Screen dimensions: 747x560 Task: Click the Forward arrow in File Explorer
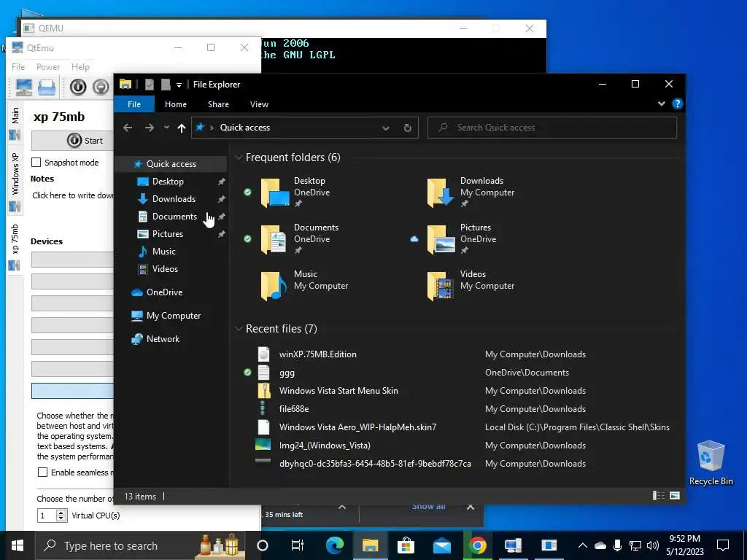(x=149, y=128)
